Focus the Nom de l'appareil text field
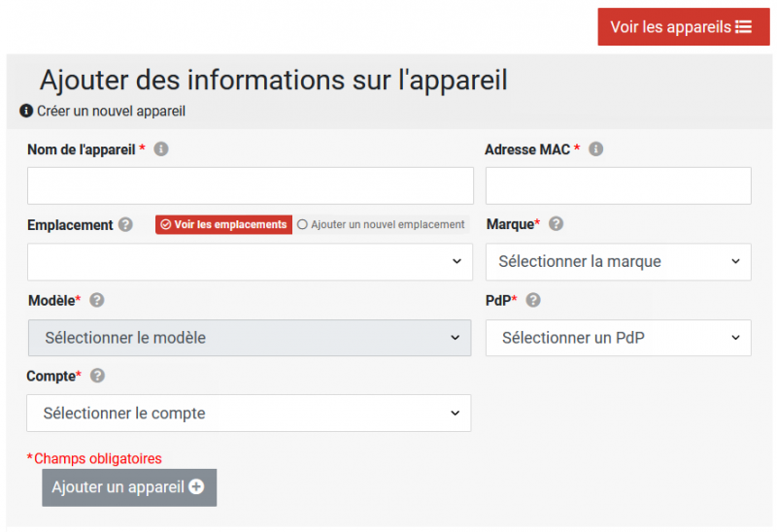This screenshot has height=532, width=777. [251, 185]
